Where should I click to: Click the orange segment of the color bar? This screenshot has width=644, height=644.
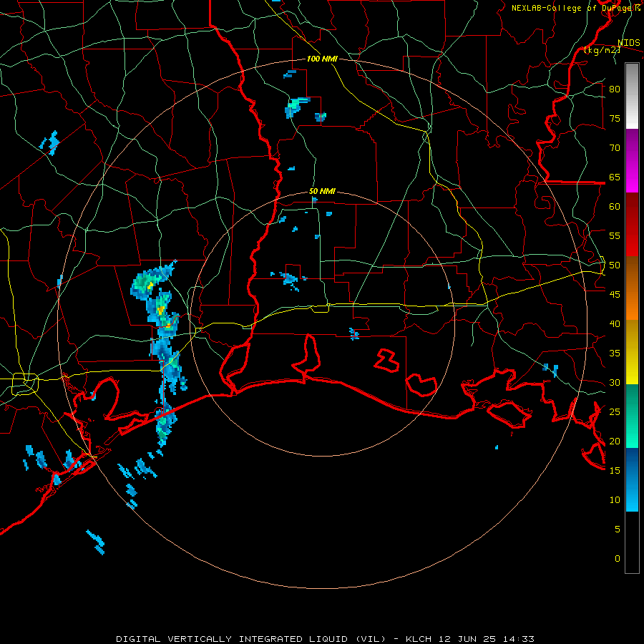click(x=632, y=289)
